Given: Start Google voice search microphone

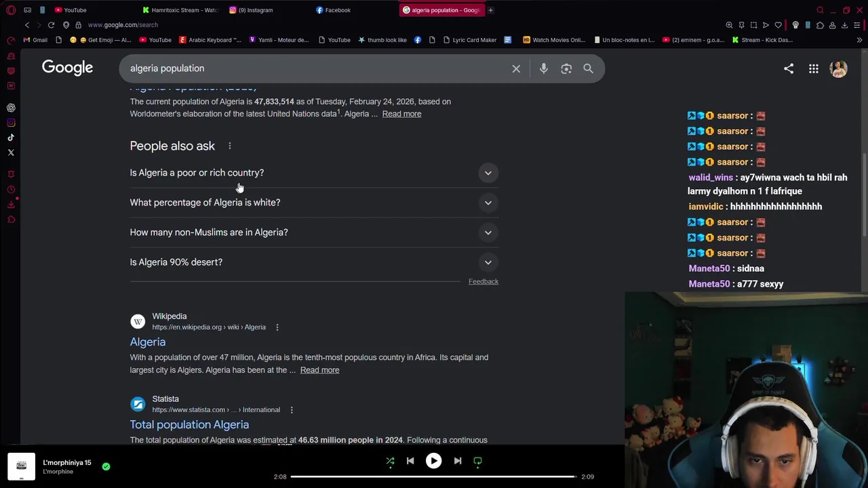Looking at the screenshot, I should coord(543,68).
